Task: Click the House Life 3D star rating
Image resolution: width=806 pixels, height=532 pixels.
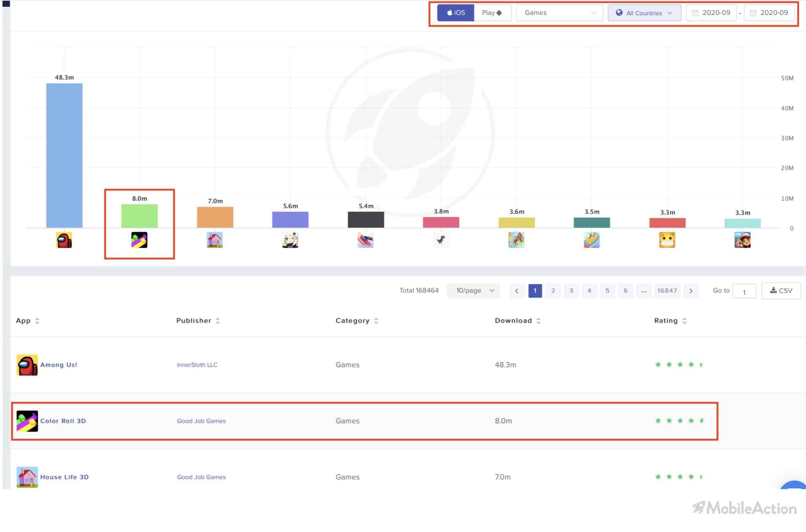Action: tap(679, 477)
